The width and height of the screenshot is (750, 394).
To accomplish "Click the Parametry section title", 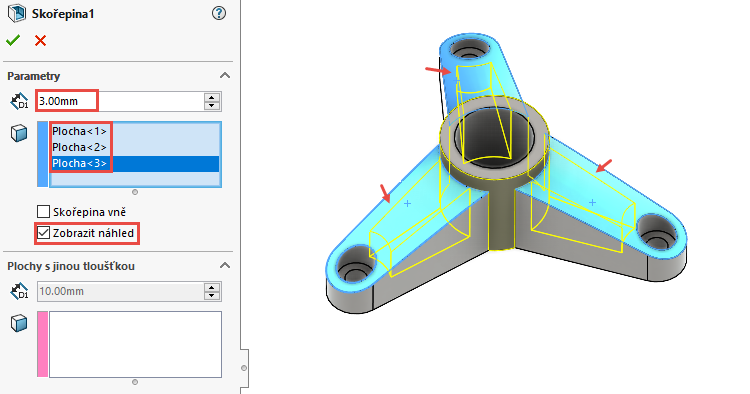I will click(33, 76).
